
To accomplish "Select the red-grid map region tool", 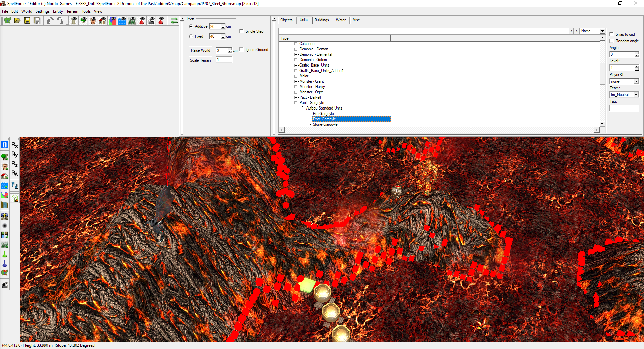I will pyautogui.click(x=5, y=273).
